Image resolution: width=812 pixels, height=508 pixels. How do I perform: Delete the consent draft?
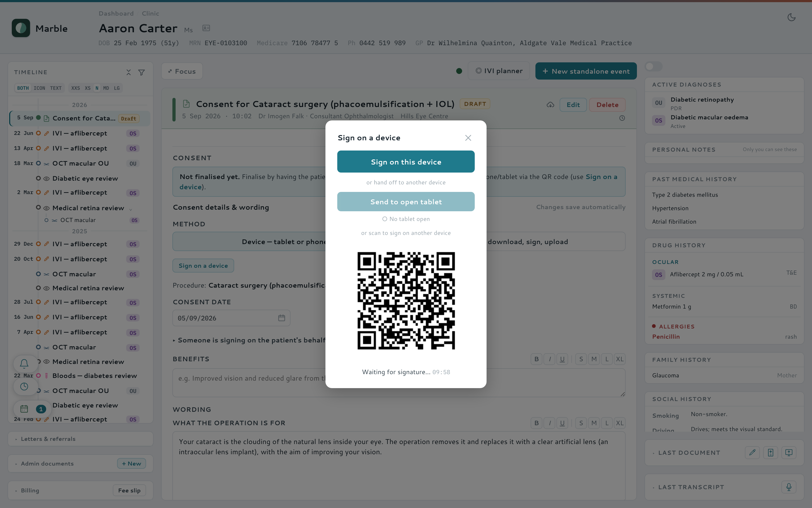click(x=607, y=105)
